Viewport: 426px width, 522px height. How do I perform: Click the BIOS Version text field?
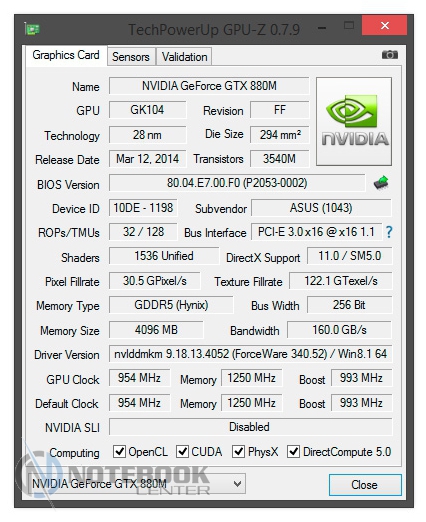click(x=237, y=183)
